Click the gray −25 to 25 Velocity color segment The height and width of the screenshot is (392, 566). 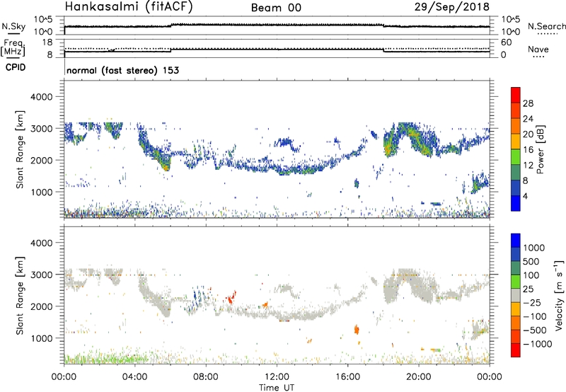click(516, 296)
